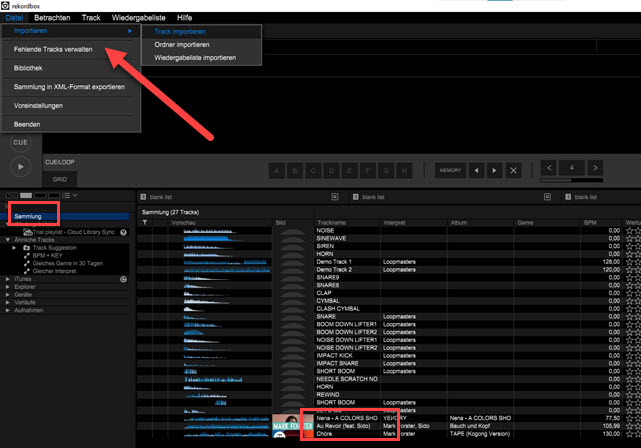Screen dimensions: 641x448
Task: Choose Beenden to quit rekordbox
Action: point(71,124)
